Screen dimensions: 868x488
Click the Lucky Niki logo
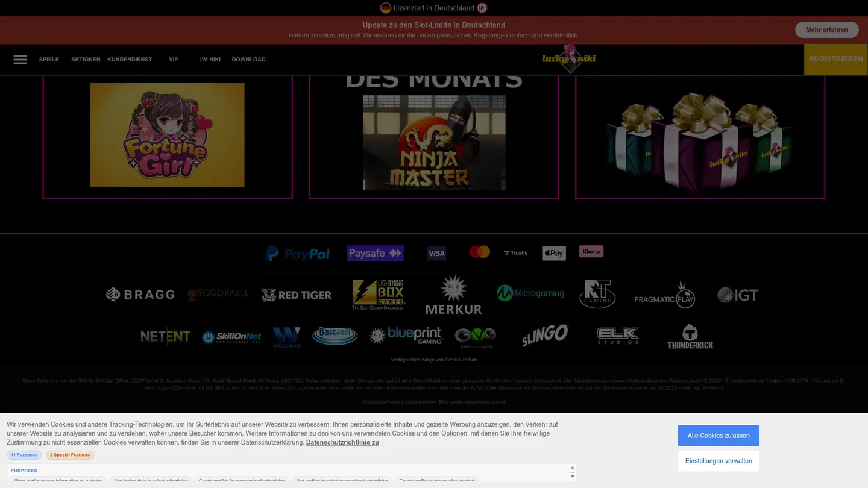(568, 59)
